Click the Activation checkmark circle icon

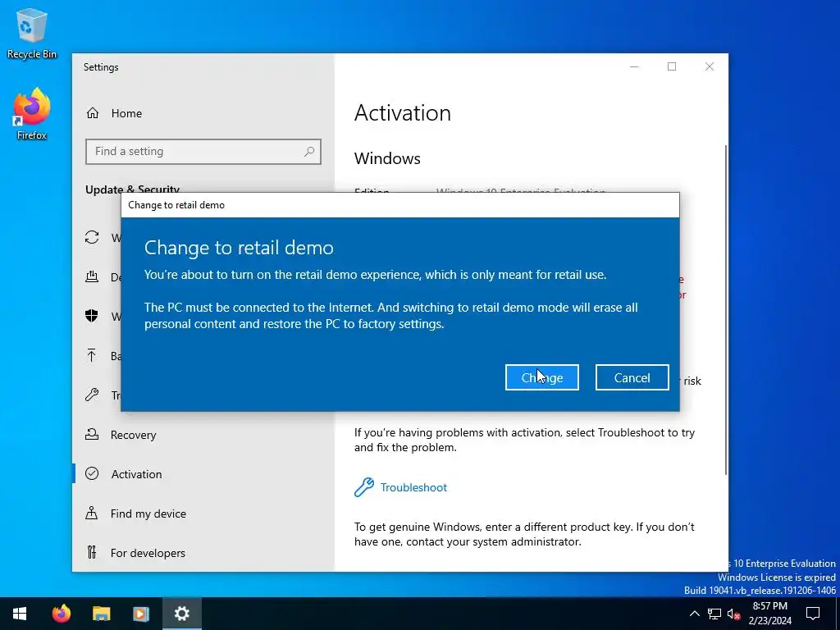tap(92, 473)
